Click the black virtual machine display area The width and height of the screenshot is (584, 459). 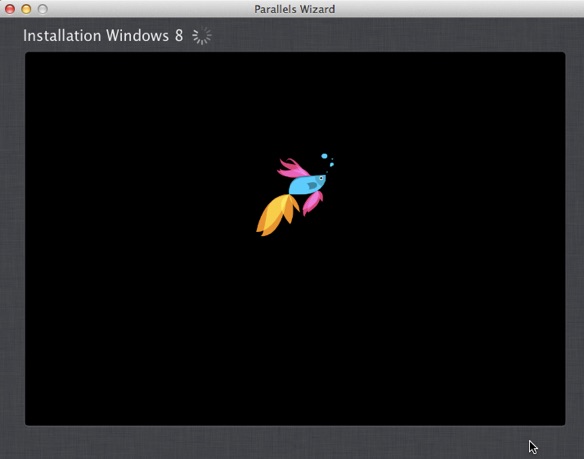[x=295, y=238]
